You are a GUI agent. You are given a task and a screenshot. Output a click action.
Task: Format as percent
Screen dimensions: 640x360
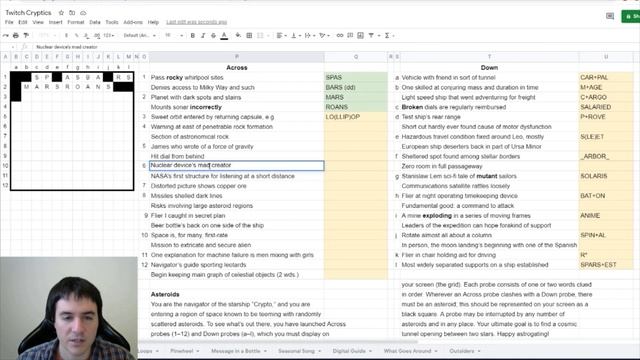point(76,36)
